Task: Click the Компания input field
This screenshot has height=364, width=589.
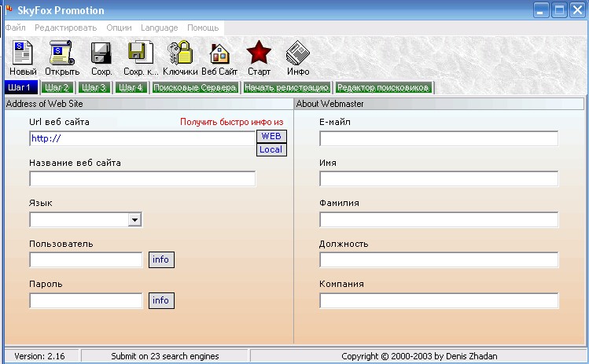Action: 439,300
